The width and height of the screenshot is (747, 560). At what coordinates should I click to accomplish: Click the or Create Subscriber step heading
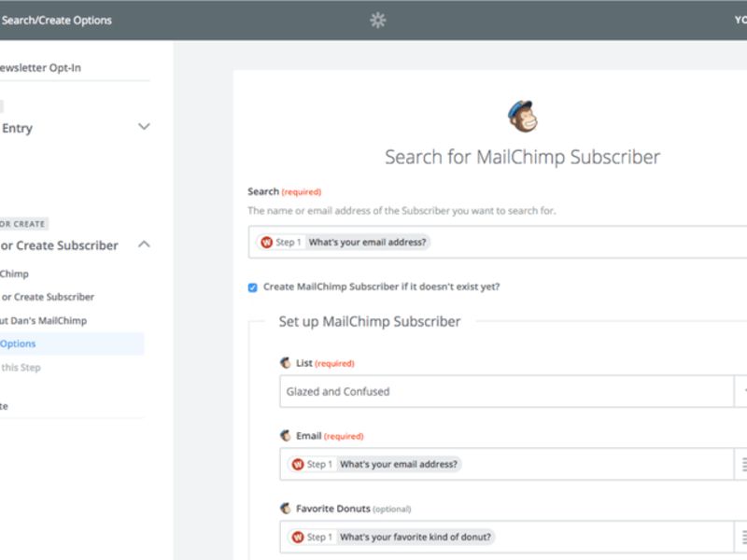(59, 245)
